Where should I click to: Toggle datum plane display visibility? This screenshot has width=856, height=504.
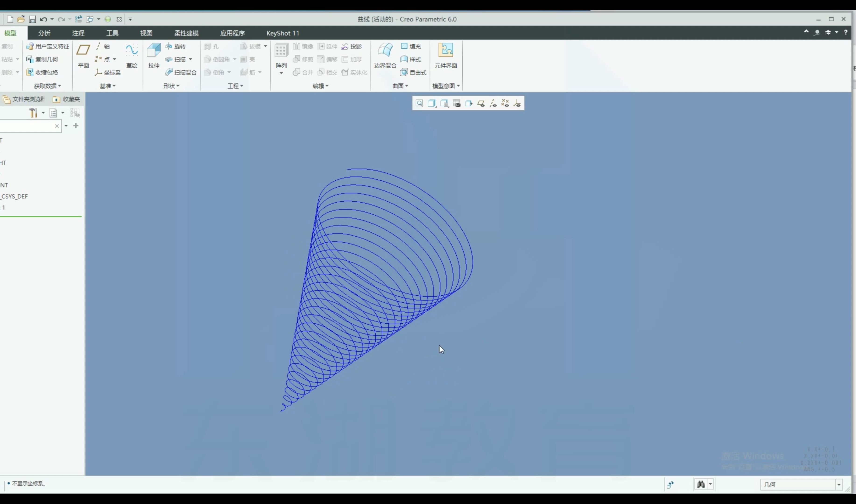click(x=481, y=103)
